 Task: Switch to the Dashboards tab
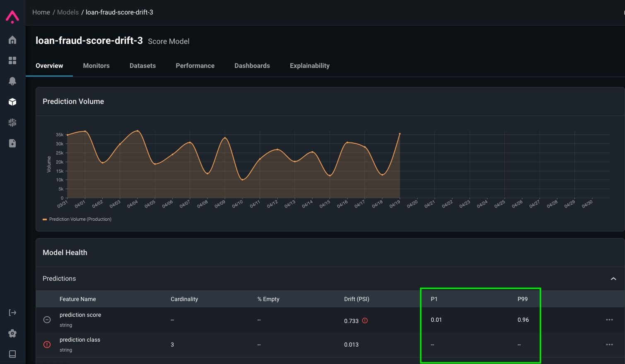pos(252,66)
